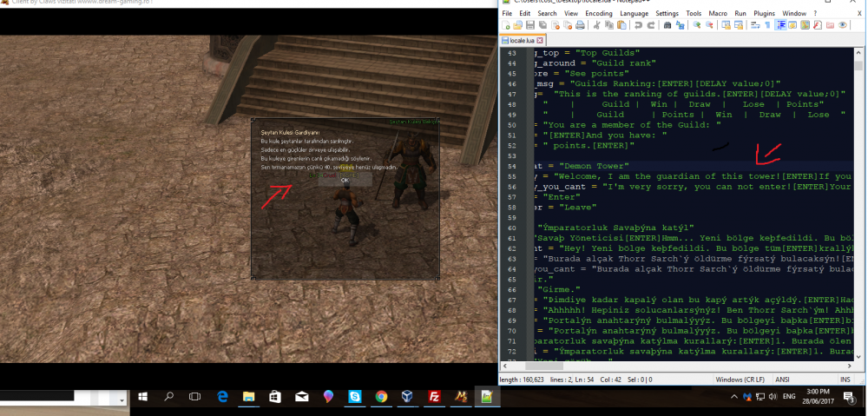Click the Zoom Out toolbar icon
This screenshot has height=416, width=868.
click(x=709, y=25)
